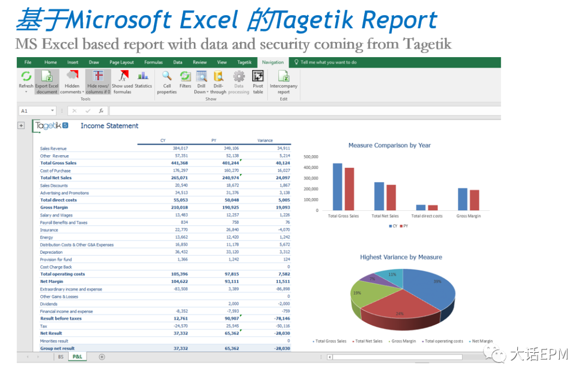The height and width of the screenshot is (380, 588).
Task: Open Cell properties magnifier icon
Action: [x=167, y=76]
